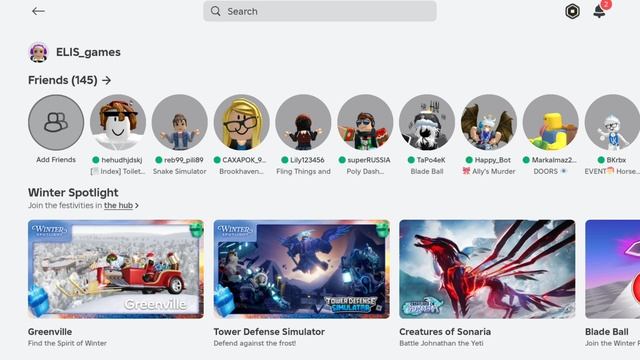This screenshot has width=640, height=360.
Task: Open Creatures of Sonaria thumbnail
Action: point(487,269)
